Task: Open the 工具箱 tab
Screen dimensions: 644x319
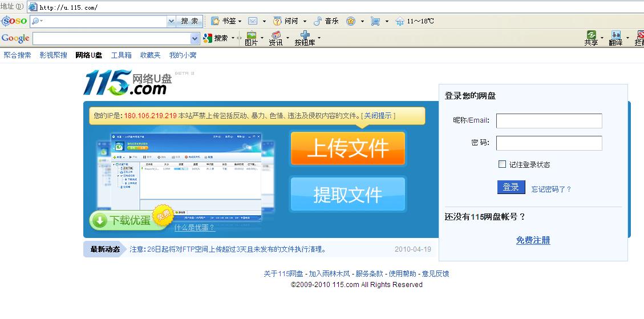Action: pos(121,55)
